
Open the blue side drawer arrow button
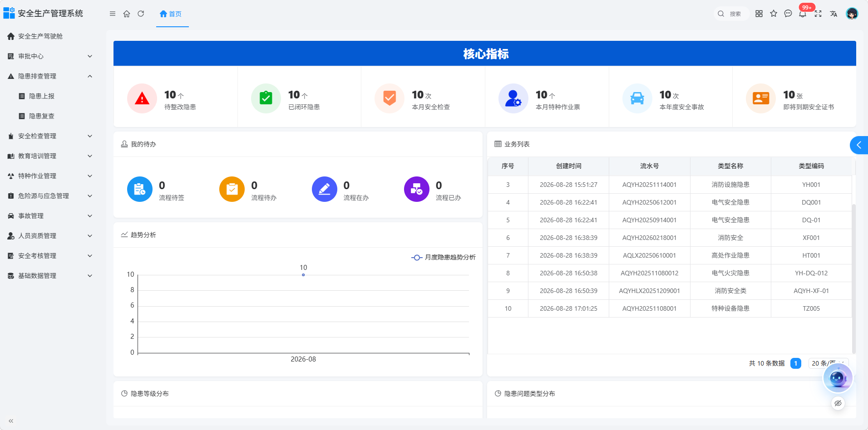click(859, 145)
